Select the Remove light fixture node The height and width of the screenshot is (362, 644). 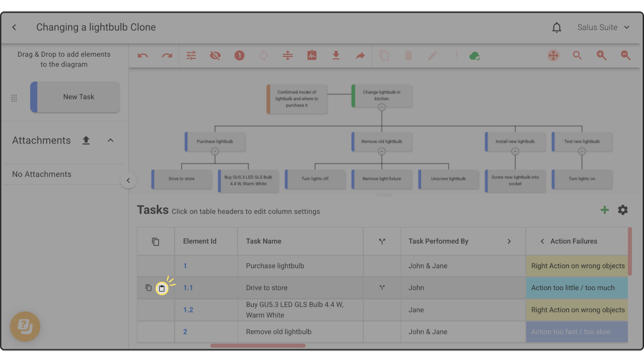pos(382,179)
